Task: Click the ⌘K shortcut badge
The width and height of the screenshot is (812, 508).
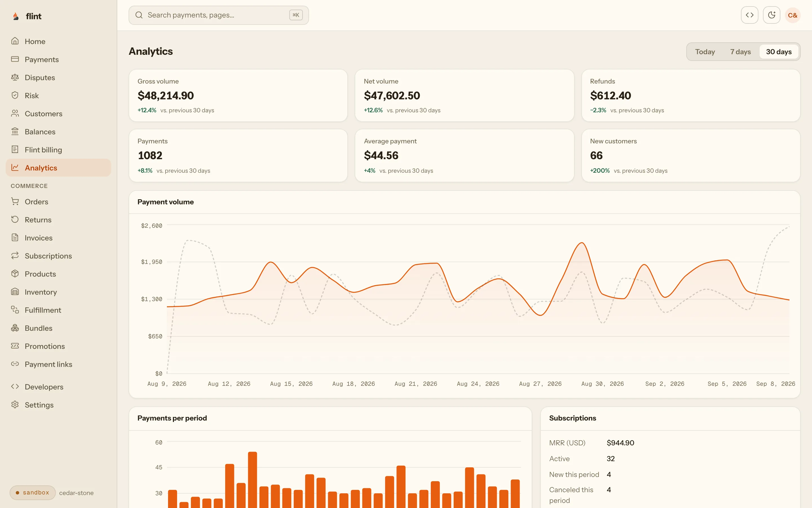Action: coord(295,15)
